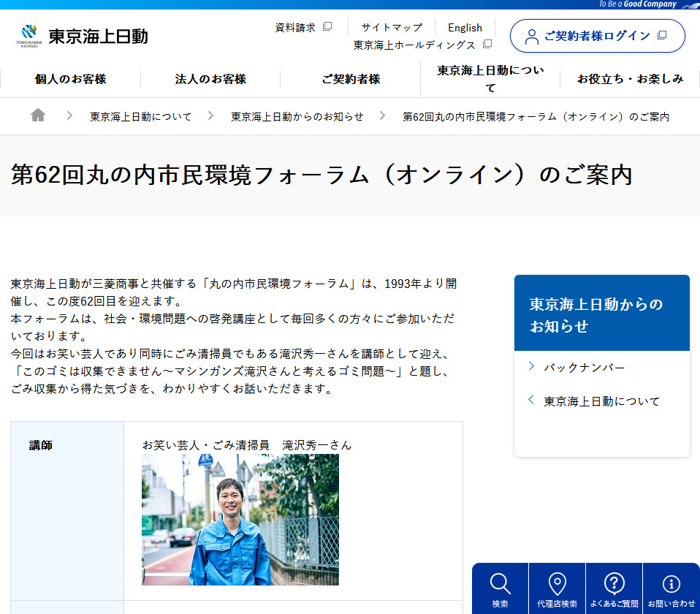Click the search (検索) icon

click(x=501, y=583)
